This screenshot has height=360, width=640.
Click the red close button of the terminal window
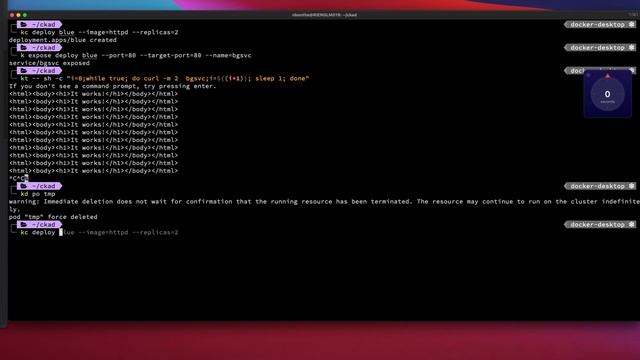[12, 15]
